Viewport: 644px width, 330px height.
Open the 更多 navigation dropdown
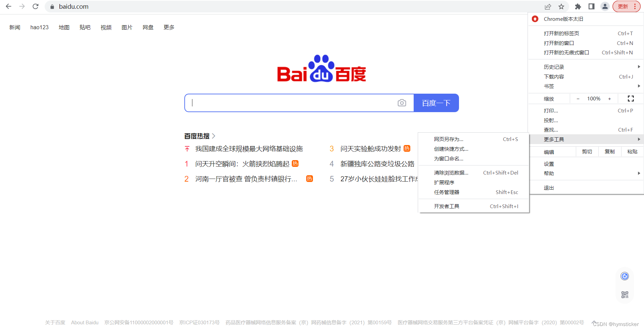tap(169, 27)
